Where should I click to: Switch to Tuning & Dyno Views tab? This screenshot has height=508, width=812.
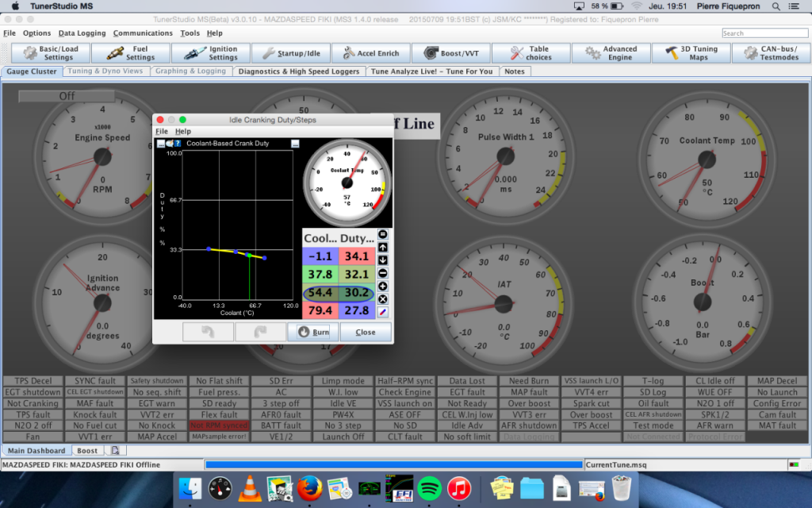(x=105, y=71)
